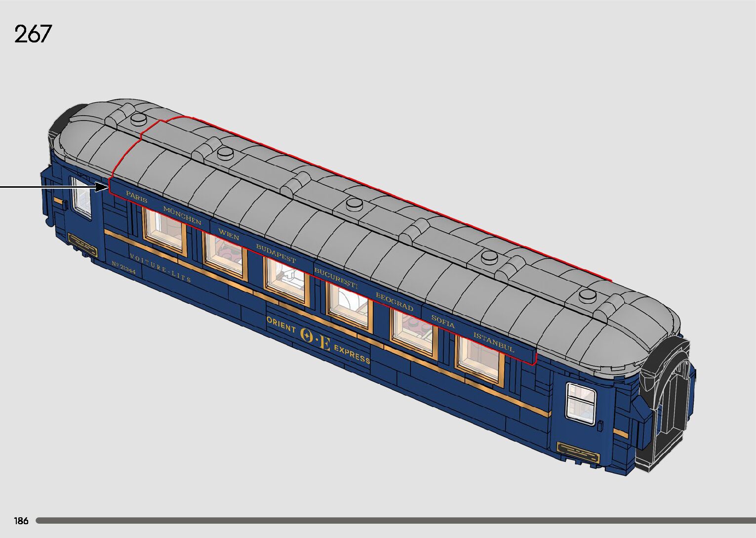Click the white window on the right end door
Screen dimensions: 756x538
coord(580,403)
